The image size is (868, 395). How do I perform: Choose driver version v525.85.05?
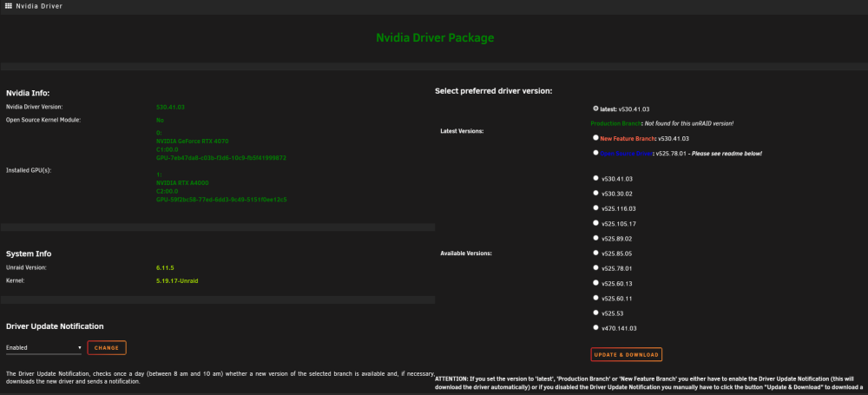(595, 253)
